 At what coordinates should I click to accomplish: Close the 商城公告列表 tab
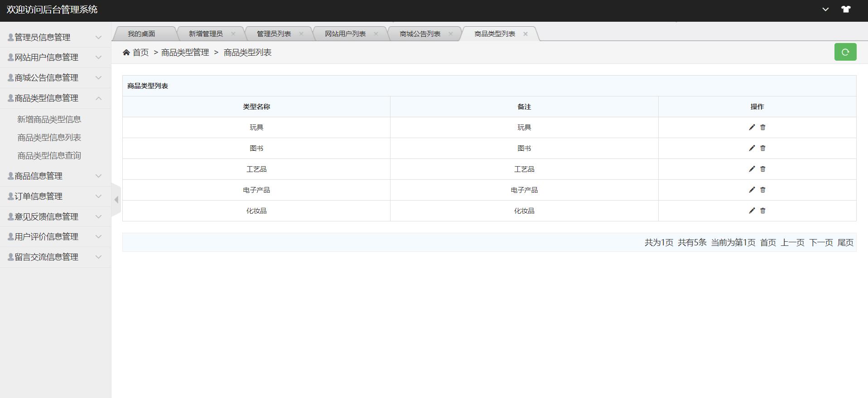tap(451, 34)
